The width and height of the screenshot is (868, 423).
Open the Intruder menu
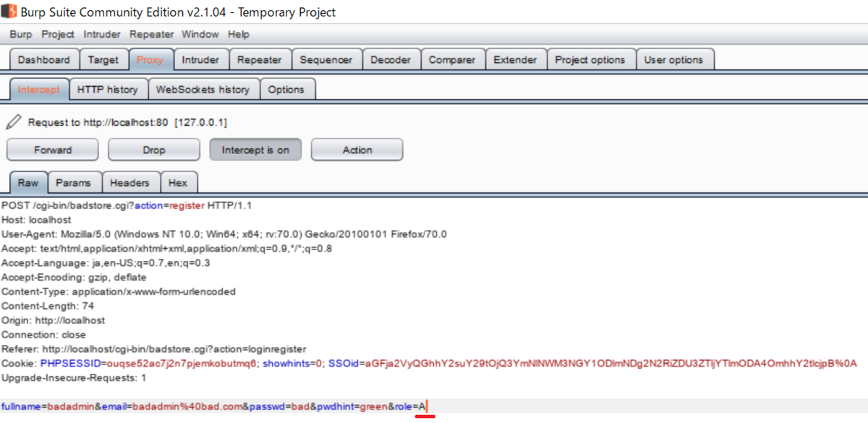point(102,34)
